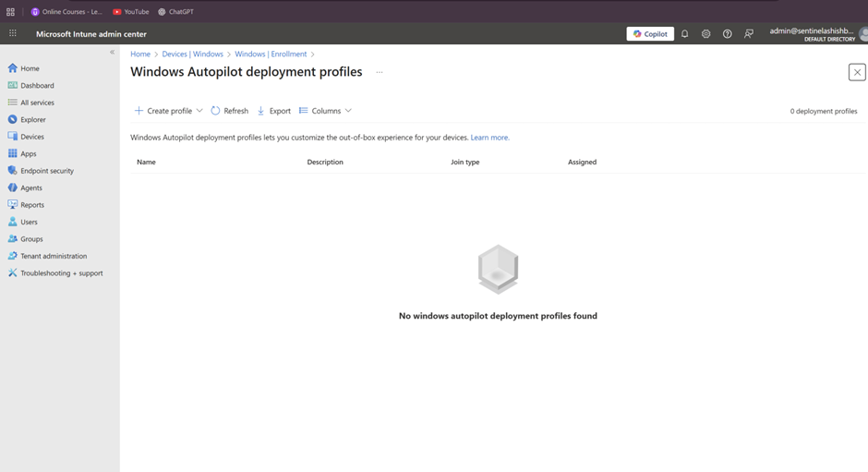Click the Refresh button
868x472 pixels.
[x=230, y=111]
